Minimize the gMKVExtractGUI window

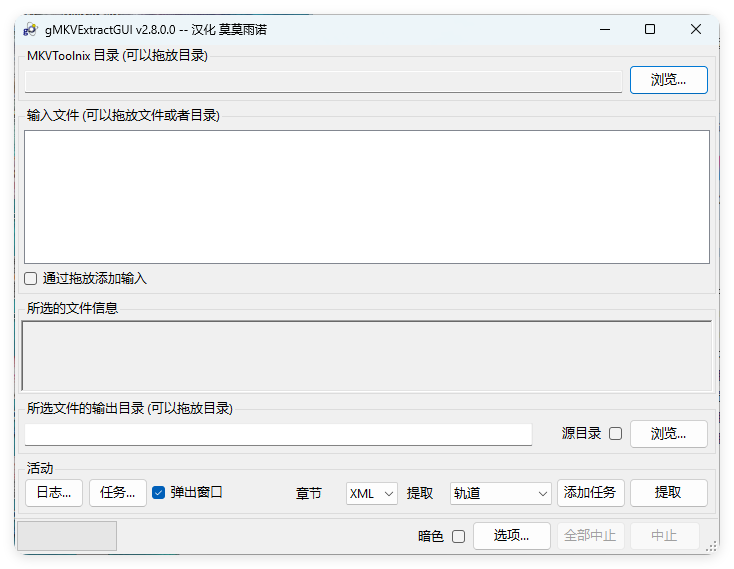(604, 29)
